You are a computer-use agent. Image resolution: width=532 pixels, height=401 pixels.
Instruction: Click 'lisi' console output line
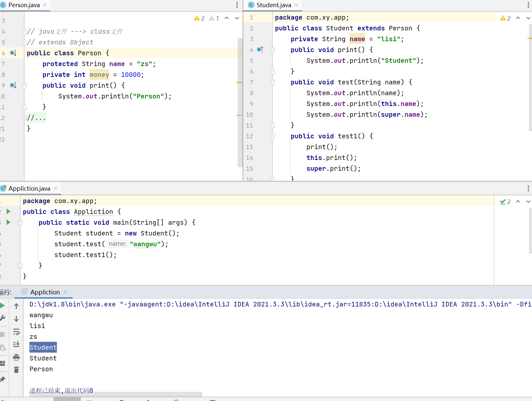[x=37, y=326]
